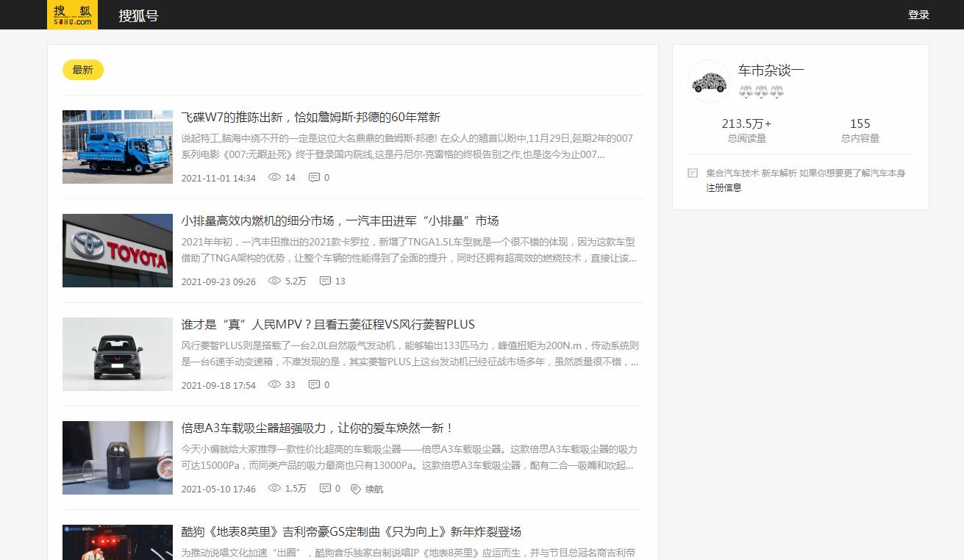Click eye icon showing 1.5万 views

(275, 488)
